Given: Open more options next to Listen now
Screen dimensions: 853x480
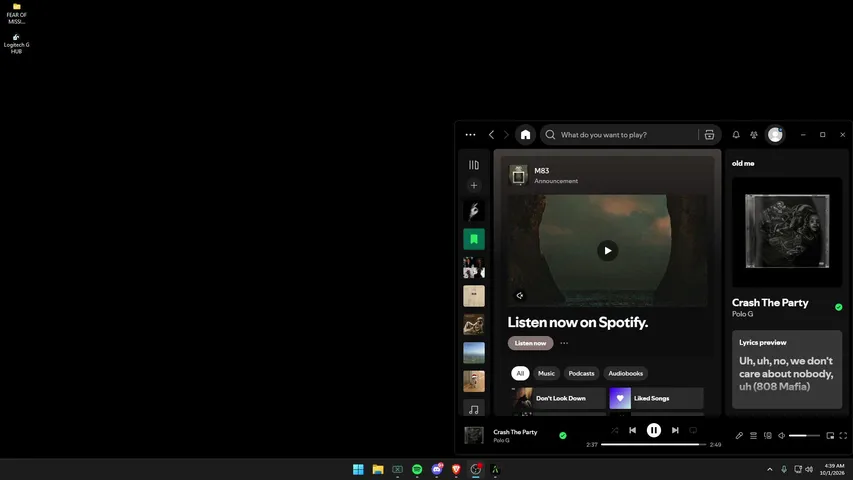Looking at the screenshot, I should coord(564,343).
